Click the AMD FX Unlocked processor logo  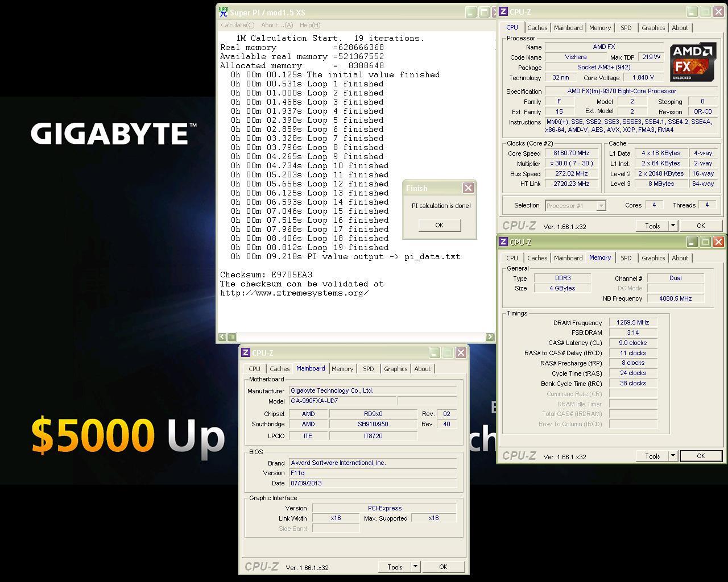[692, 62]
